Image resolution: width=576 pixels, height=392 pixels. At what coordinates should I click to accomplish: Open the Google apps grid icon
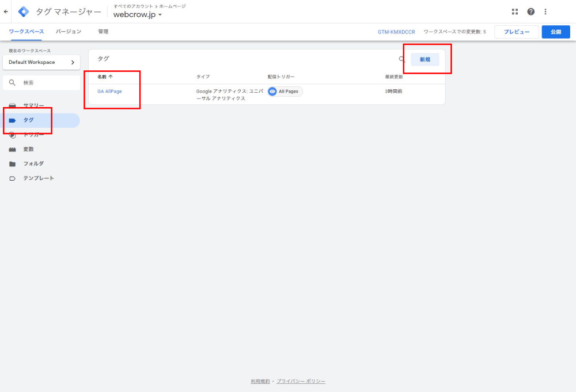(514, 12)
